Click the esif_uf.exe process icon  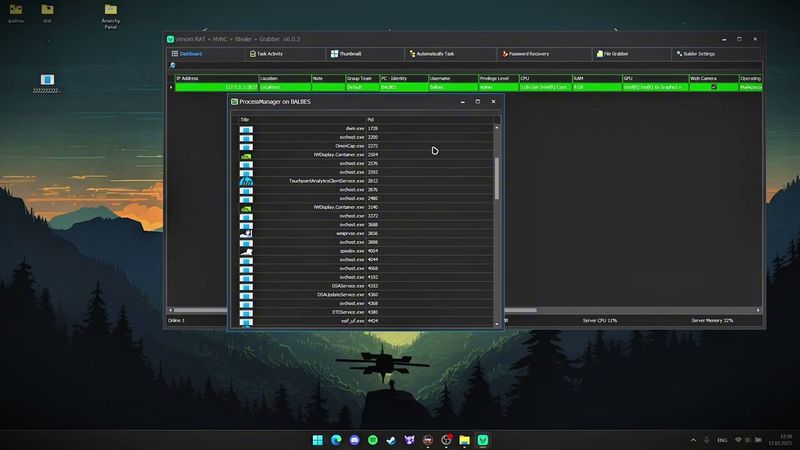(246, 321)
